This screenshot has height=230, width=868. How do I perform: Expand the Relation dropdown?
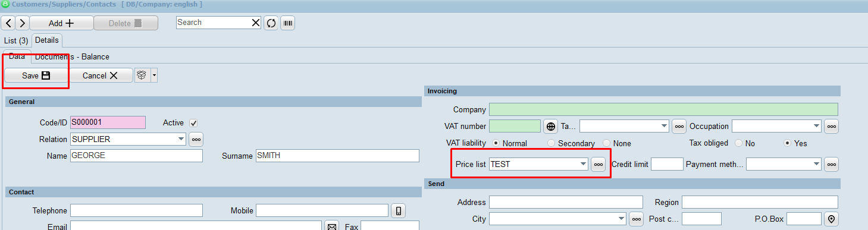(181, 139)
